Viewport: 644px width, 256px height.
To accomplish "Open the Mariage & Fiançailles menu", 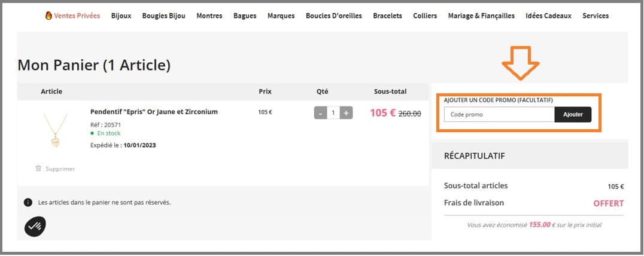I will [x=481, y=16].
